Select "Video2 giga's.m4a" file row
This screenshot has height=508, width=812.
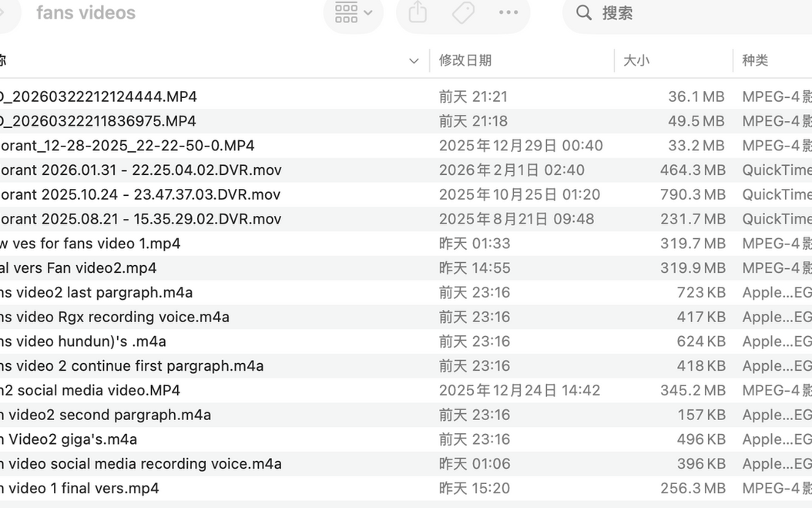click(x=69, y=439)
